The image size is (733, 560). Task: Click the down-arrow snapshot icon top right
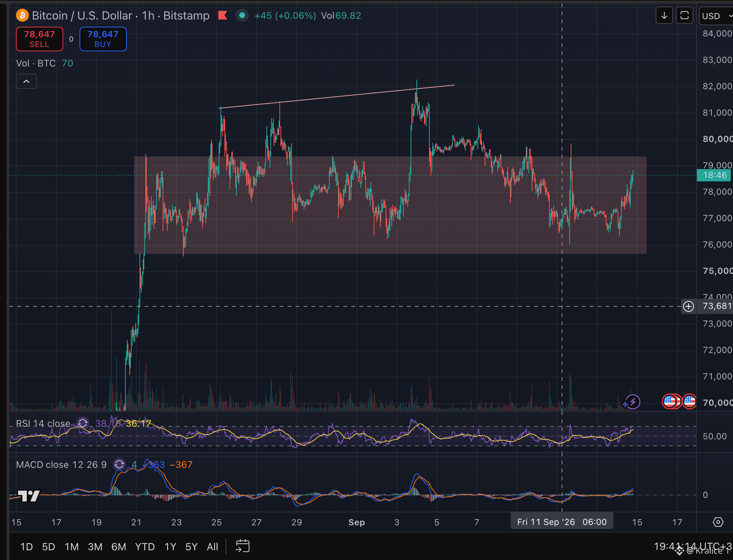point(664,16)
